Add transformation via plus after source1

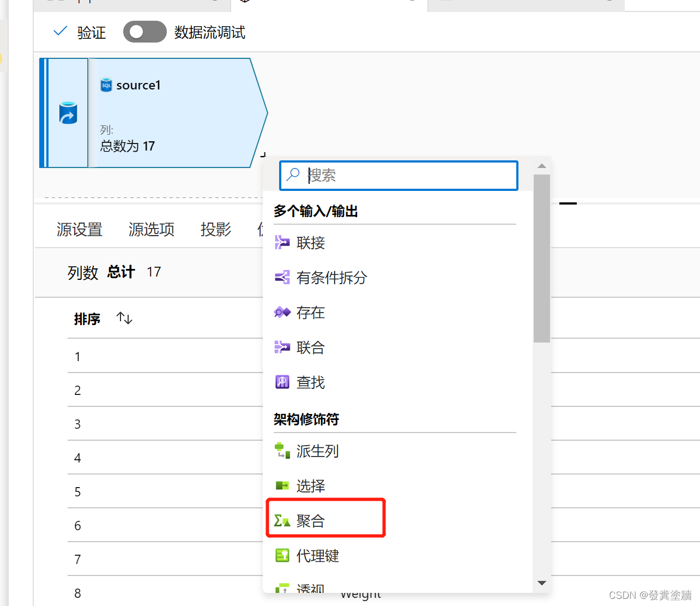click(263, 155)
